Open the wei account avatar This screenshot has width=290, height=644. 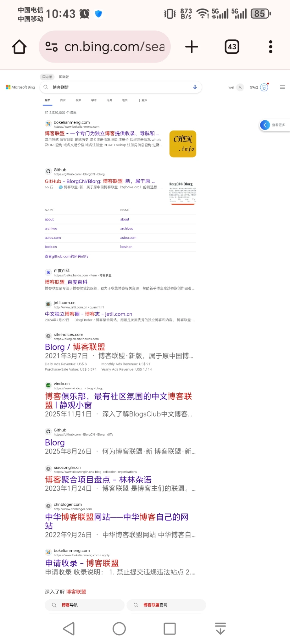tap(240, 87)
